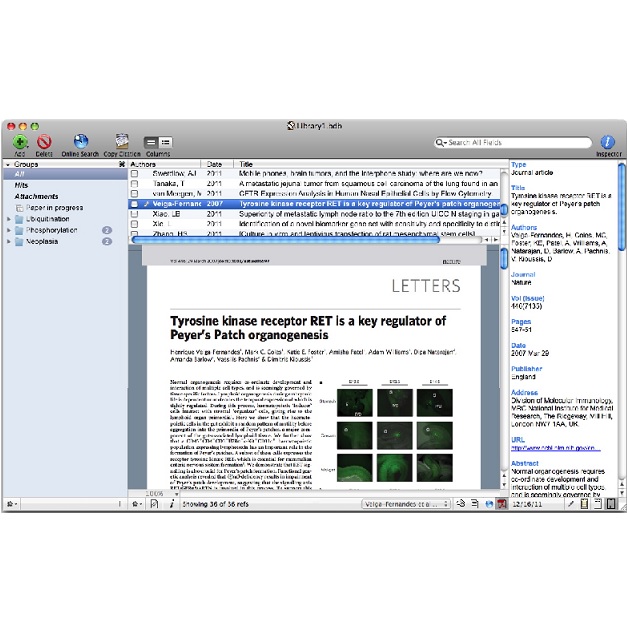Toggle the Columns view button
This screenshot has width=627, height=627.
pos(158,144)
